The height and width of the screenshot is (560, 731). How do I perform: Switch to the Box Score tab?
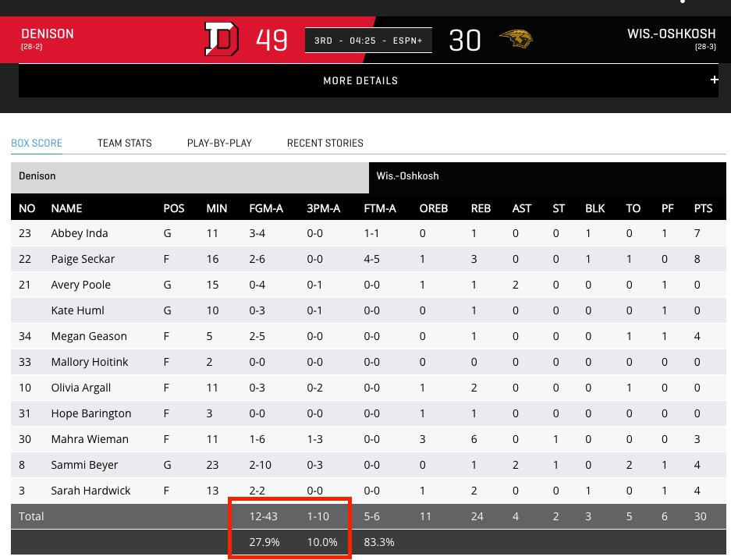click(x=37, y=143)
